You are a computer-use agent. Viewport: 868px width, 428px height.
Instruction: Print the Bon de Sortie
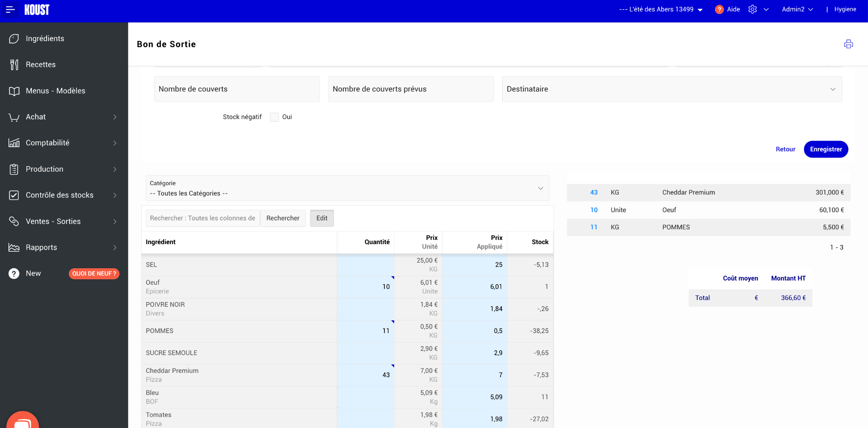849,44
